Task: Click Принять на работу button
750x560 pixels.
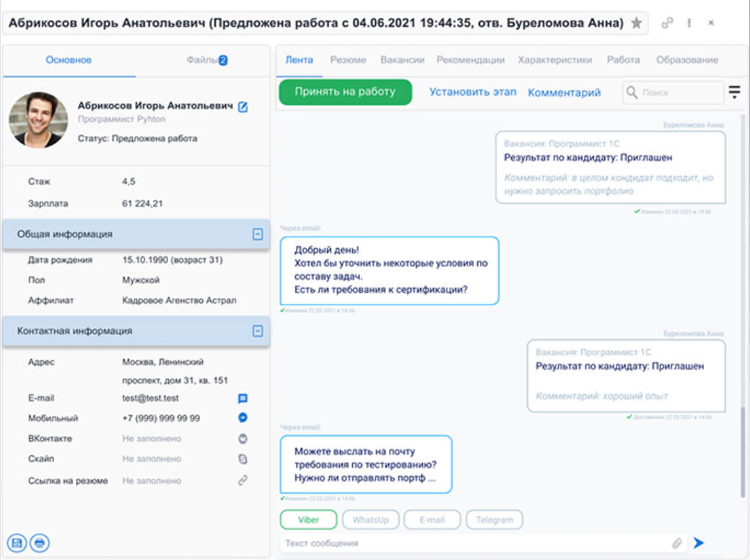Action: 345,92
